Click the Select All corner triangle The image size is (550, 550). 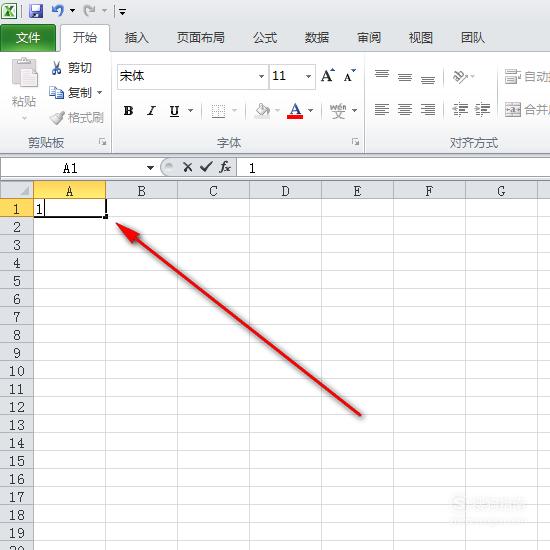pos(17,190)
